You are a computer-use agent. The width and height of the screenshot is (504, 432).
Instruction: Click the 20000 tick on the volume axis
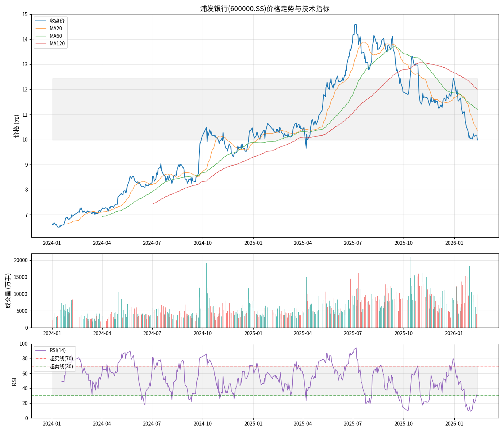21,260
